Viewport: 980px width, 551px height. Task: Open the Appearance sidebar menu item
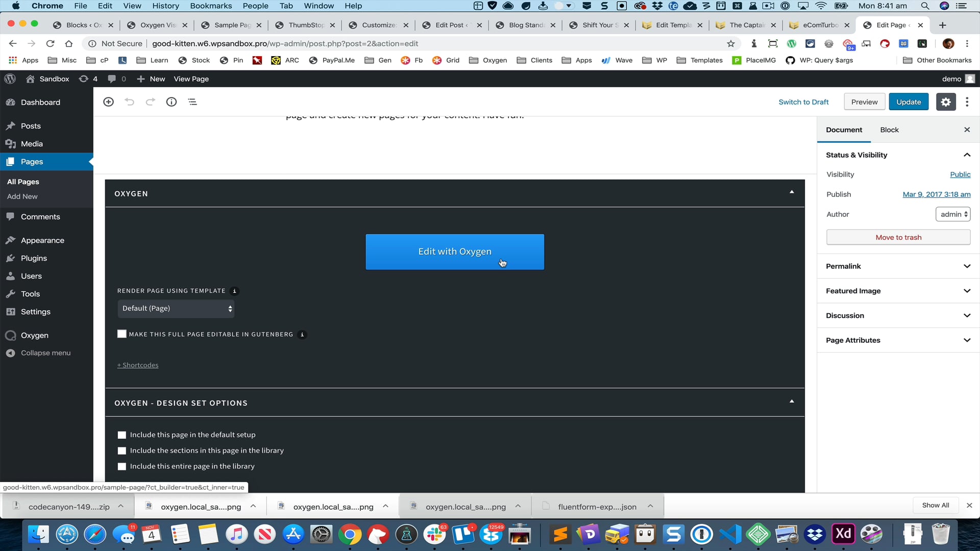42,240
